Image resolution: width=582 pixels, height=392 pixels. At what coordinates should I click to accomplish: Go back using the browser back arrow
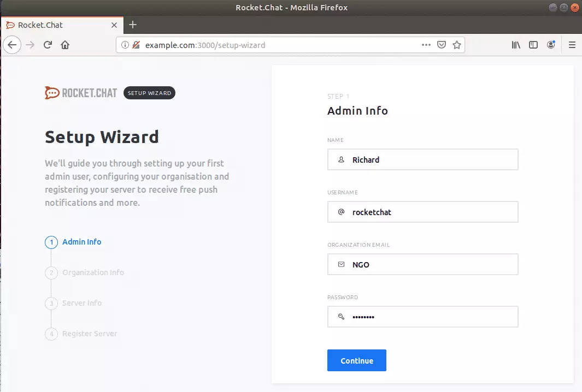pos(12,45)
